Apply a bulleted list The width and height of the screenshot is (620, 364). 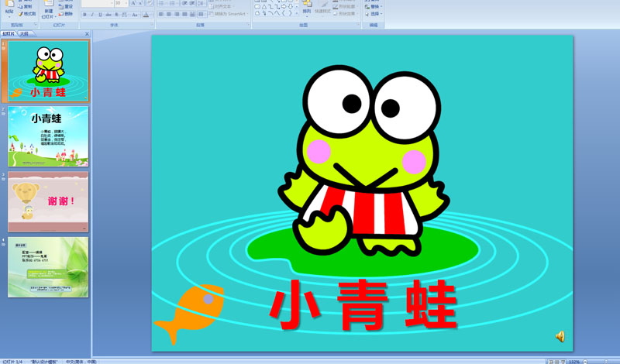pos(162,3)
